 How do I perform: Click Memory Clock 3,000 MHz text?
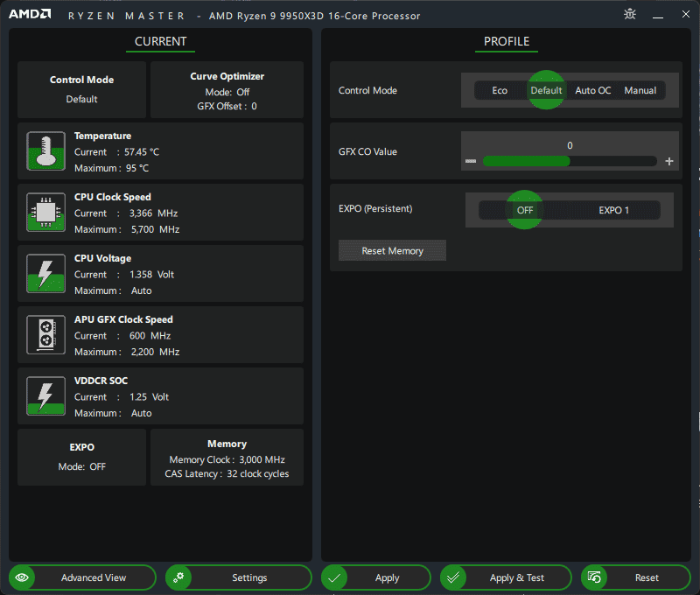pyautogui.click(x=227, y=459)
